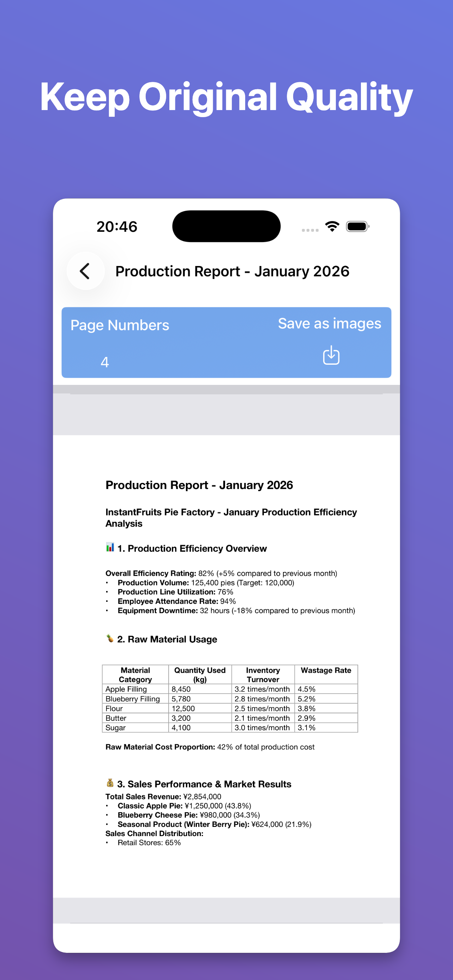The width and height of the screenshot is (453, 980).
Task: Tap the 2.9% wastage rate cell
Action: point(326,718)
